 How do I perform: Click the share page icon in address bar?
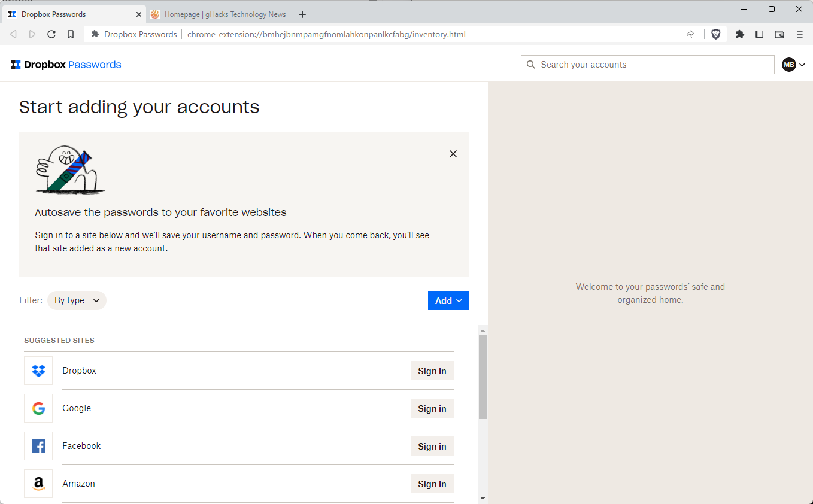point(689,34)
